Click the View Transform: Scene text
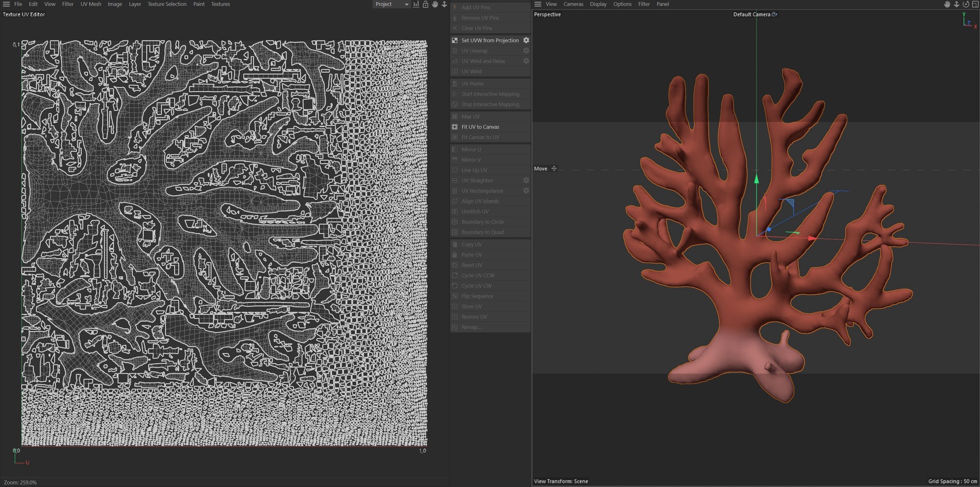Screen dimensions: 980x487 click(x=561, y=481)
